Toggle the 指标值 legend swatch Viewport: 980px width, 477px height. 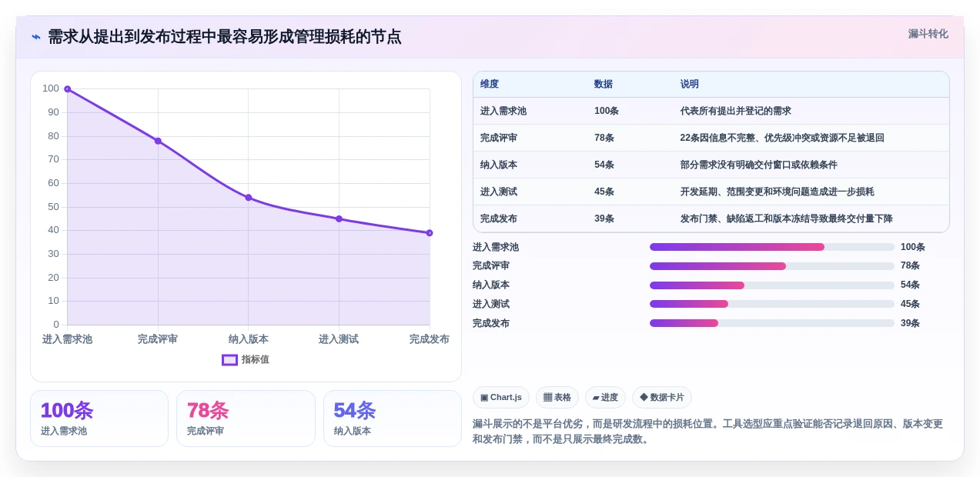(229, 359)
